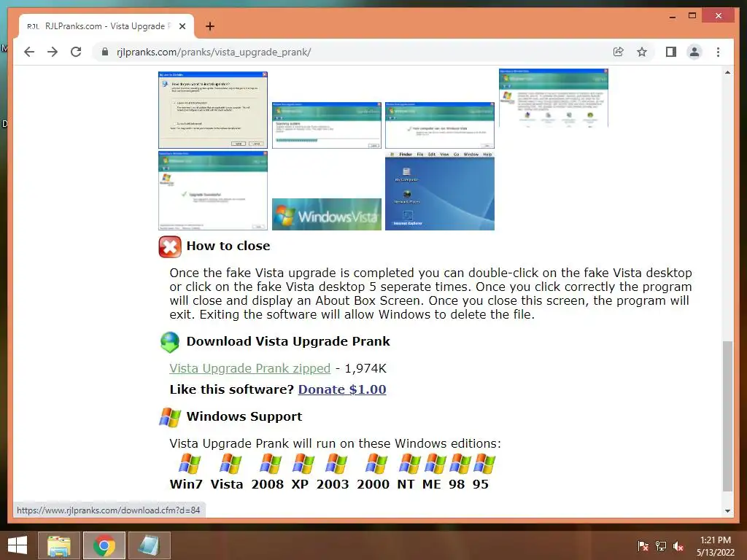Open the scanning system progress thumbnail

point(327,125)
